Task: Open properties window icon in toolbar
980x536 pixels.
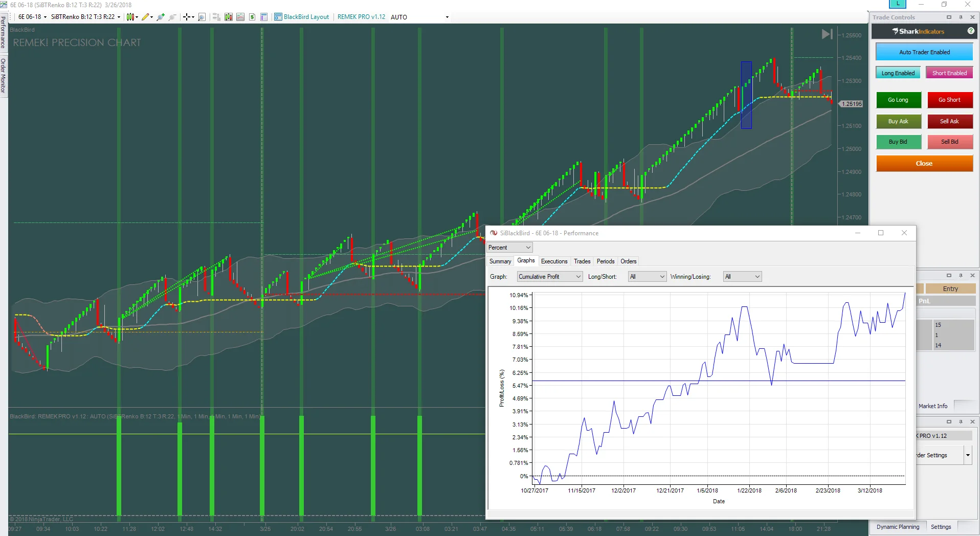Action: [x=264, y=17]
